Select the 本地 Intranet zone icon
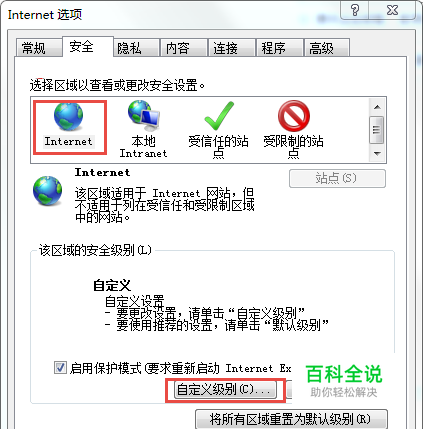This screenshot has width=423, height=429. pos(144,116)
